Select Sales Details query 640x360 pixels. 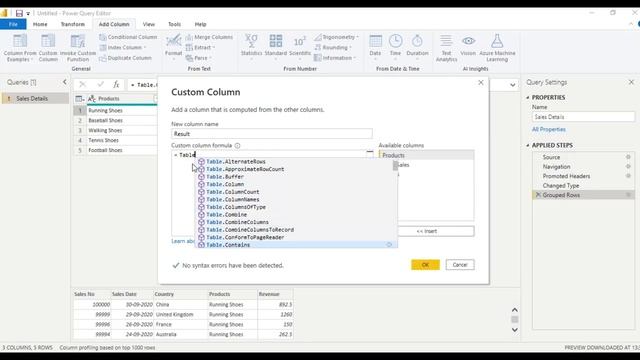click(35, 98)
